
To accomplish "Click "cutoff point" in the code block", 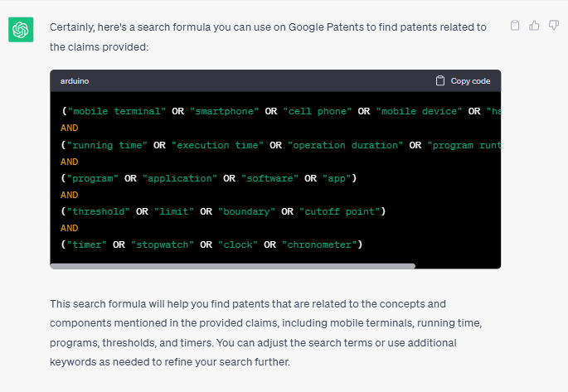I will (339, 211).
